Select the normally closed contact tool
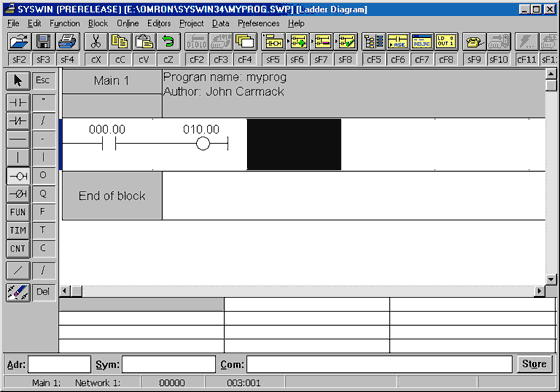This screenshot has height=392, width=560. [18, 121]
